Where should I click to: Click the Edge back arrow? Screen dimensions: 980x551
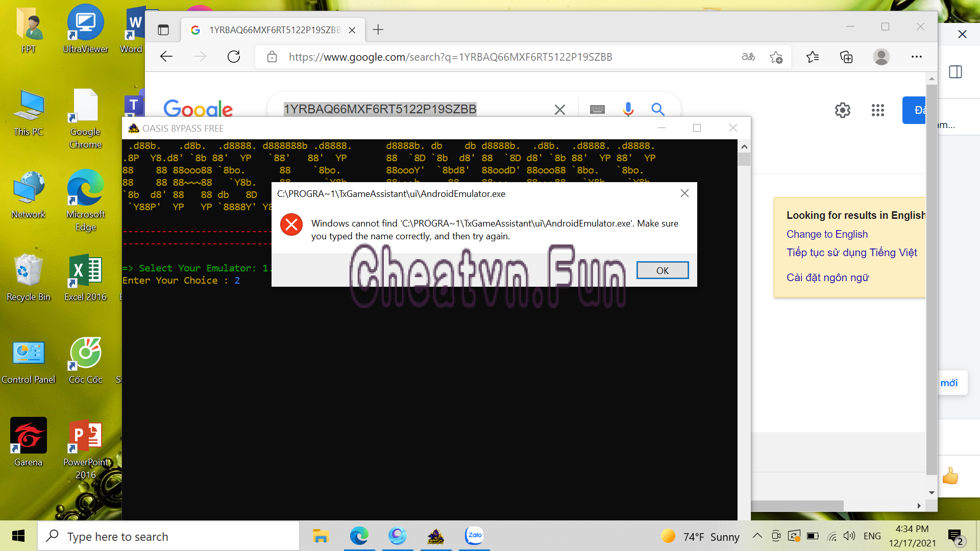click(x=166, y=57)
